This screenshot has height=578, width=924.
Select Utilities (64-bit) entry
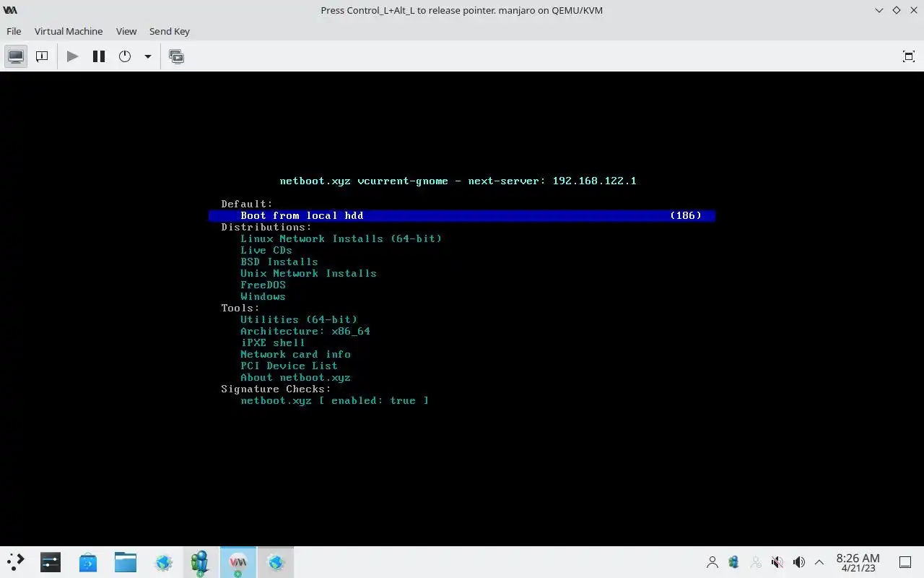299,319
